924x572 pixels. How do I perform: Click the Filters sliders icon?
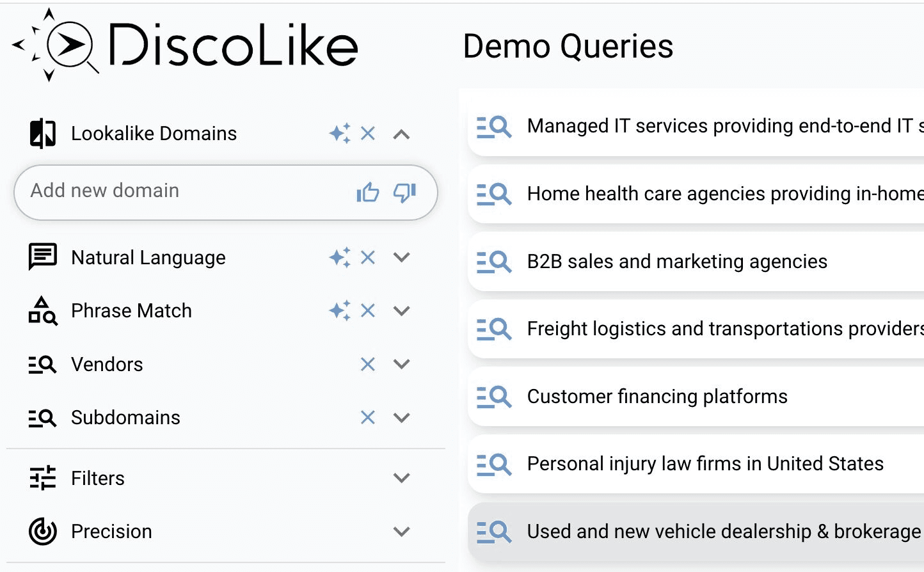tap(42, 477)
